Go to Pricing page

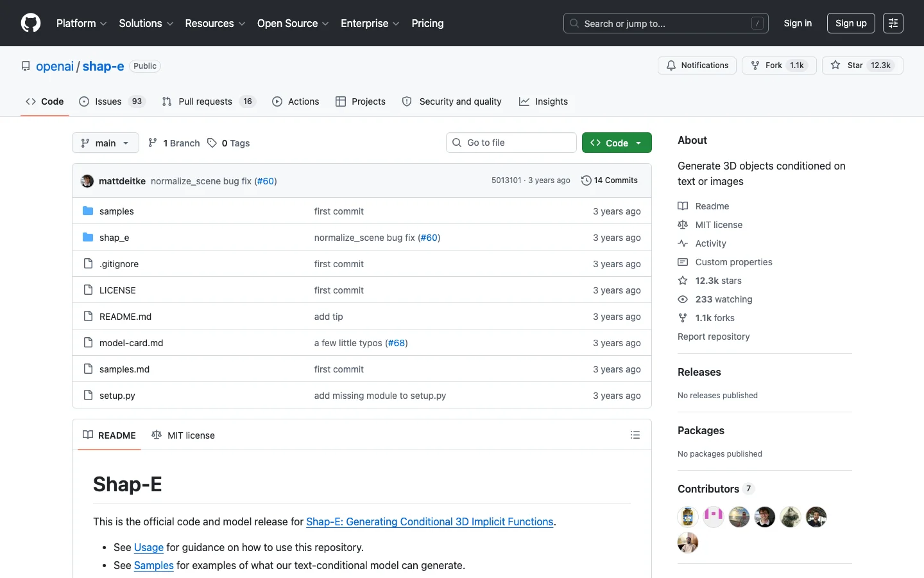(427, 23)
